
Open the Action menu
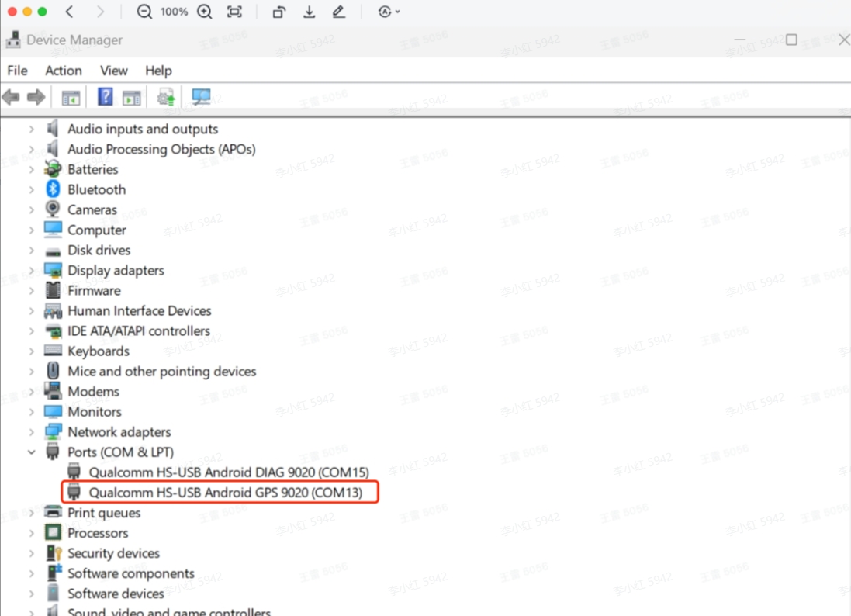click(x=63, y=71)
